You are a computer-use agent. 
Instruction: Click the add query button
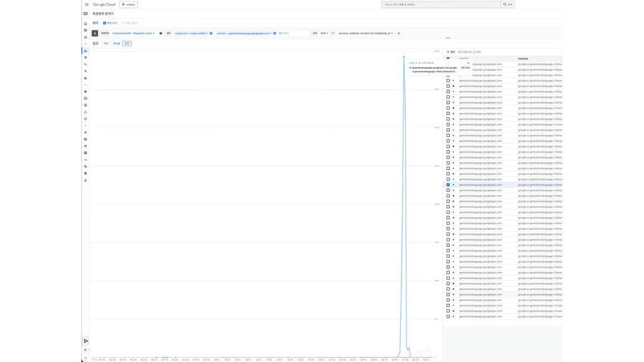[x=110, y=23]
